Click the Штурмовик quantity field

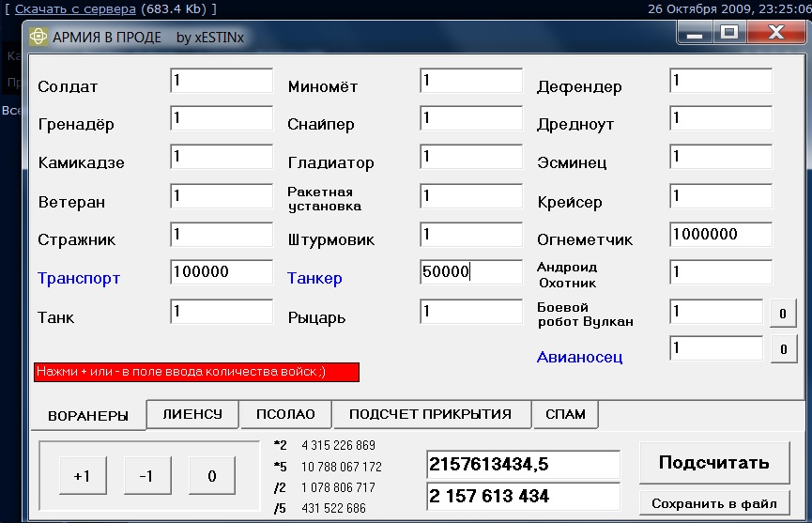click(x=471, y=235)
